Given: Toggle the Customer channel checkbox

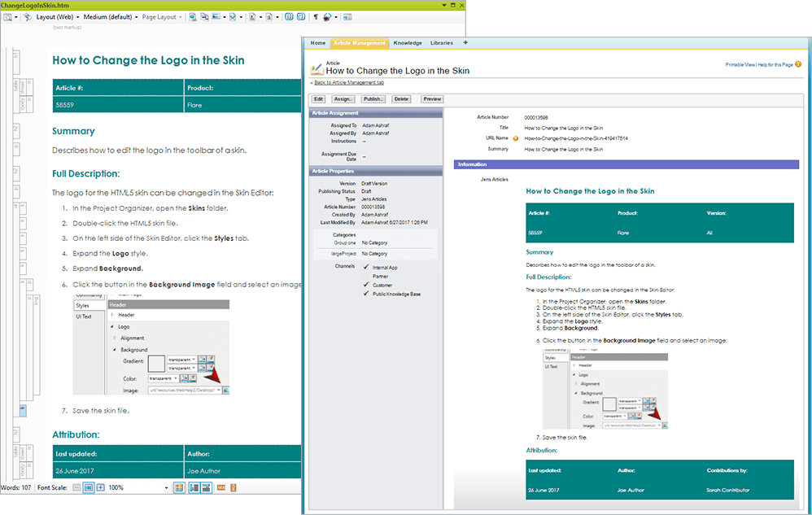Looking at the screenshot, I should point(366,285).
